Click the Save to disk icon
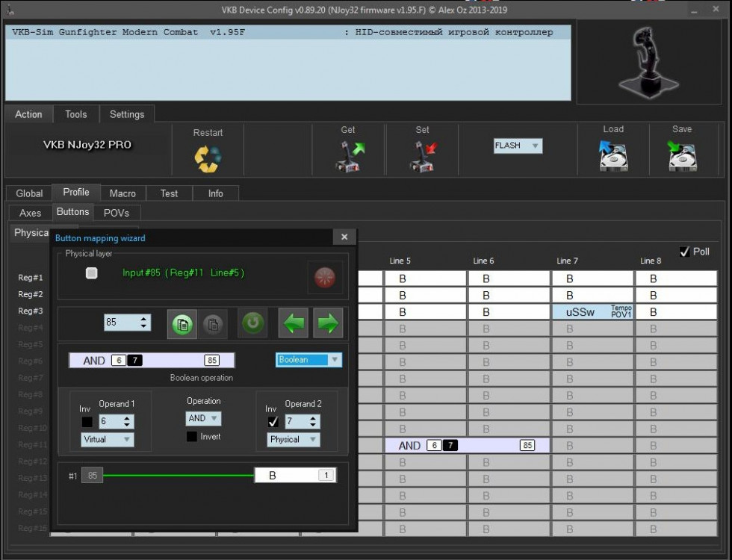Viewport: 732px width, 560px height. click(682, 156)
